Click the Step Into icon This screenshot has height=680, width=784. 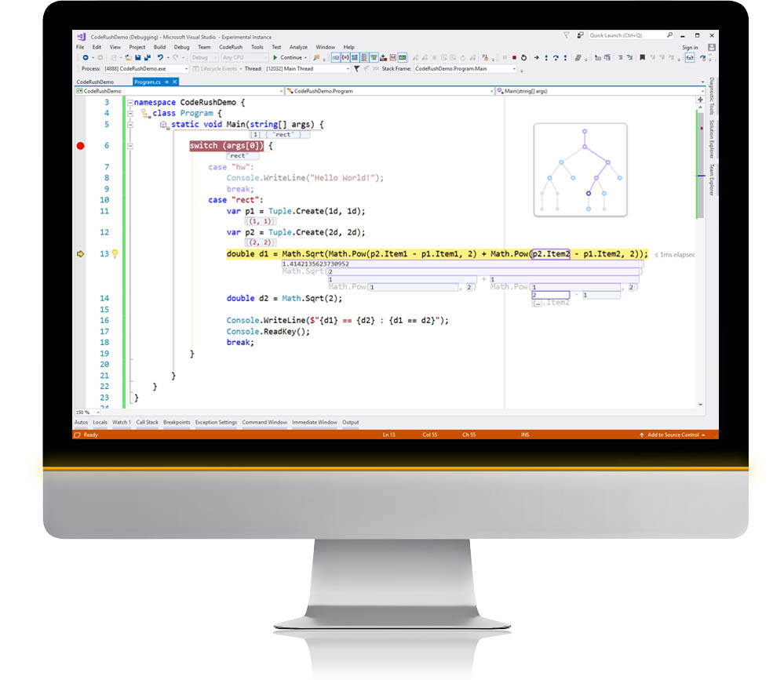546,58
